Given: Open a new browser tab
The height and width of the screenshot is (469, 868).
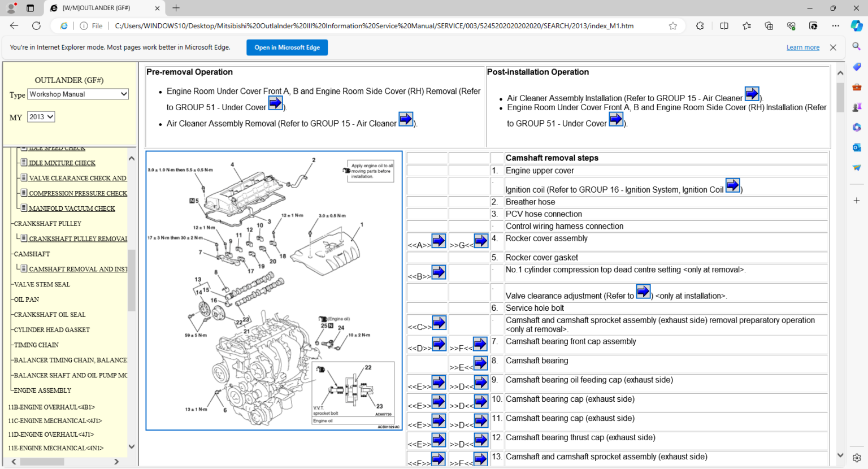Looking at the screenshot, I should pyautogui.click(x=176, y=8).
